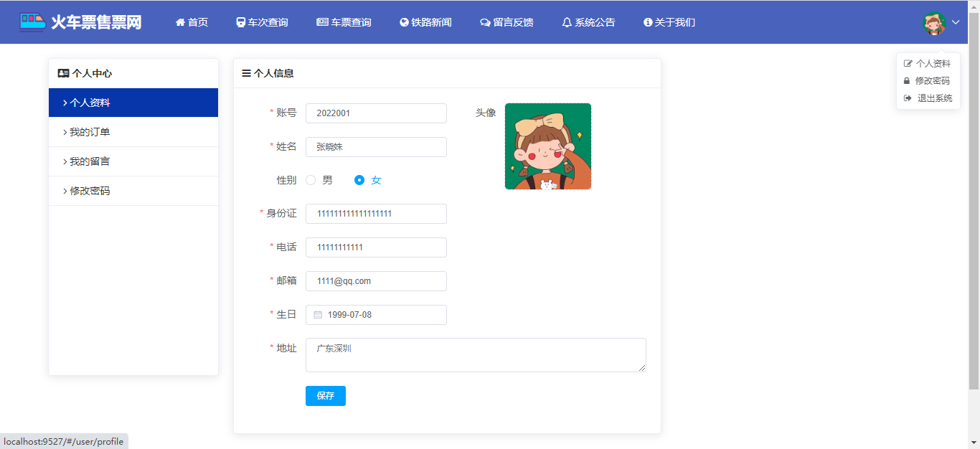The width and height of the screenshot is (980, 449).
Task: Click the 保存 button
Action: (x=326, y=396)
